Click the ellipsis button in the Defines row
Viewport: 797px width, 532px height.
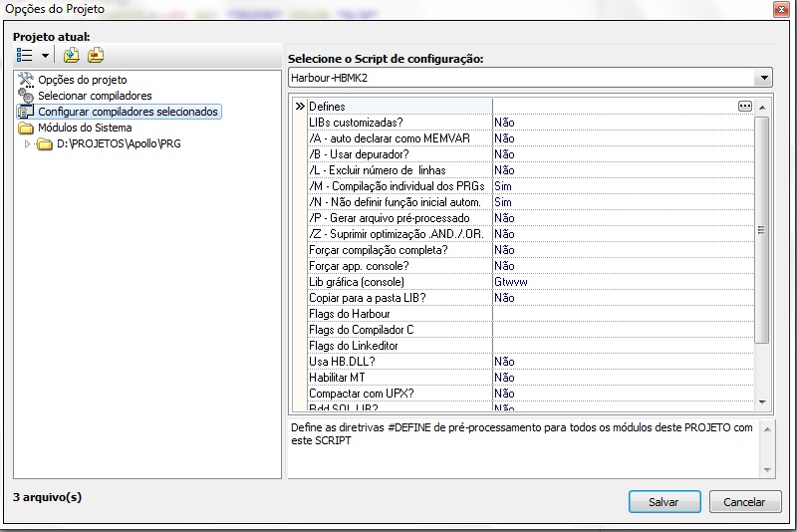click(x=744, y=106)
